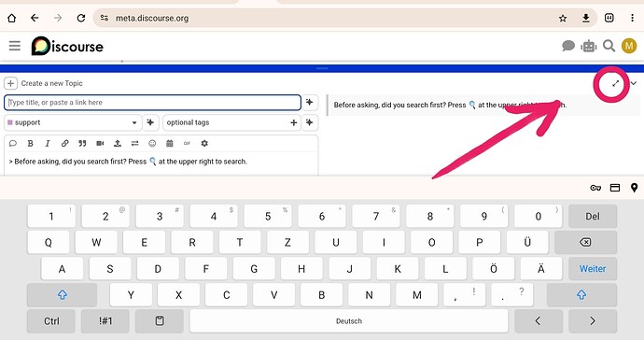Screen dimensions: 644x340
Task: Tap the M key
Action: click(417, 295)
